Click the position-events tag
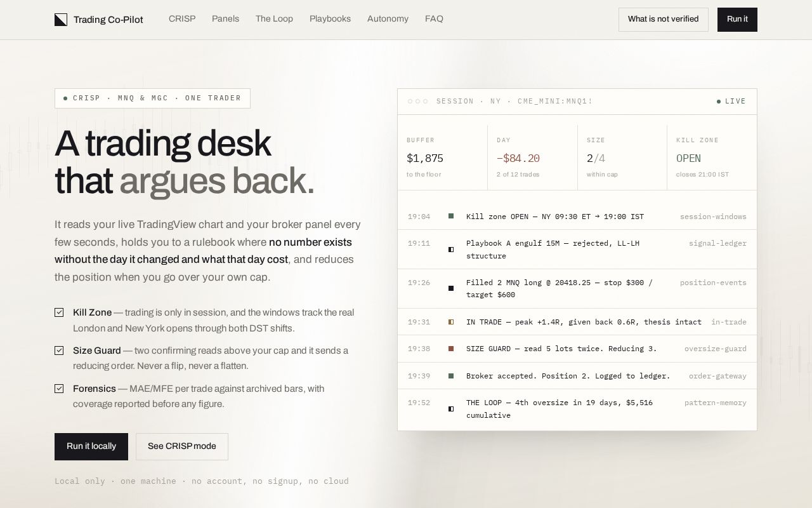812x508 pixels. coord(713,283)
